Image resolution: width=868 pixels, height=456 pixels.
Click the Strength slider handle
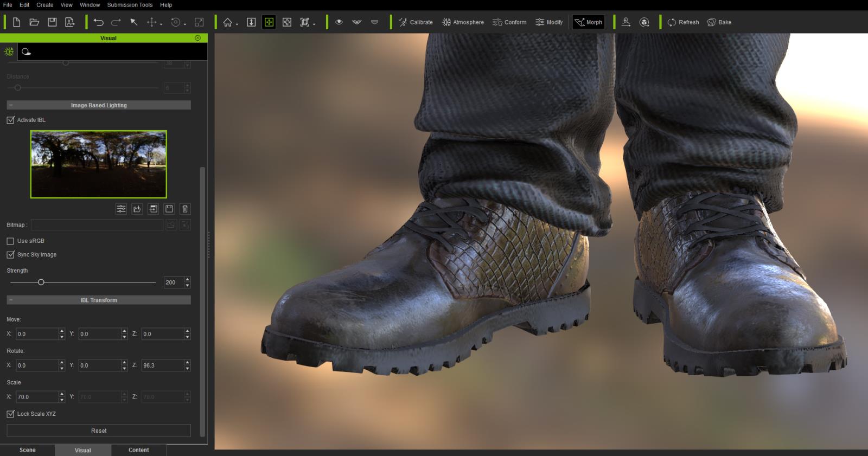click(x=41, y=282)
